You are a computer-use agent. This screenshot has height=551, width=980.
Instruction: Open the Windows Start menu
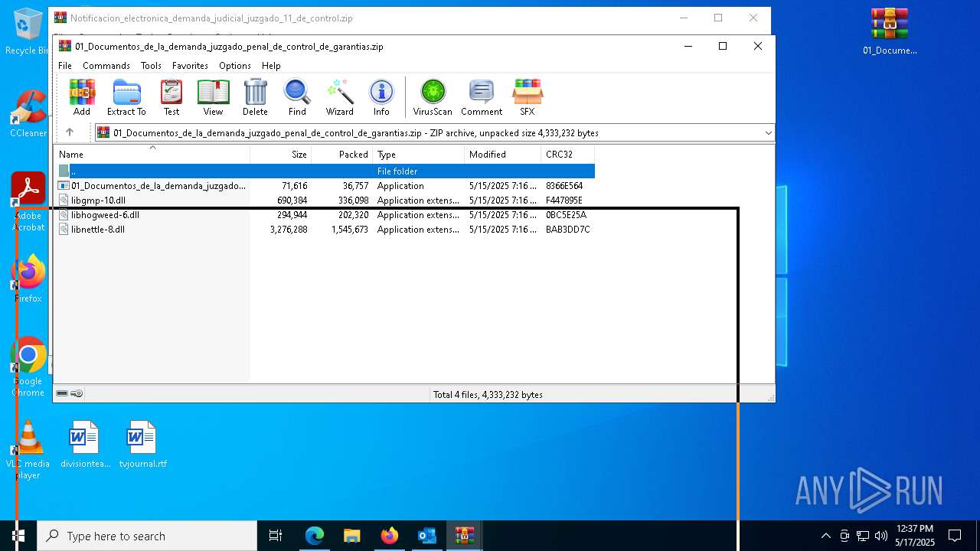(18, 536)
